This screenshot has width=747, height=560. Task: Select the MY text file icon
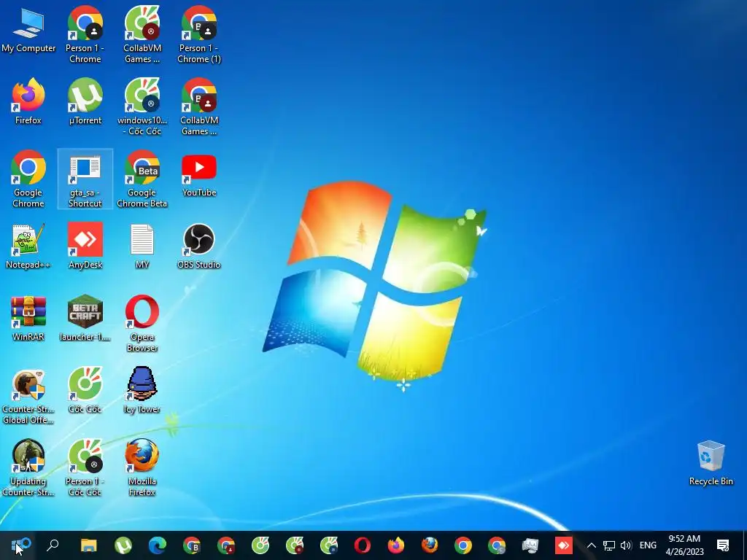tap(142, 246)
